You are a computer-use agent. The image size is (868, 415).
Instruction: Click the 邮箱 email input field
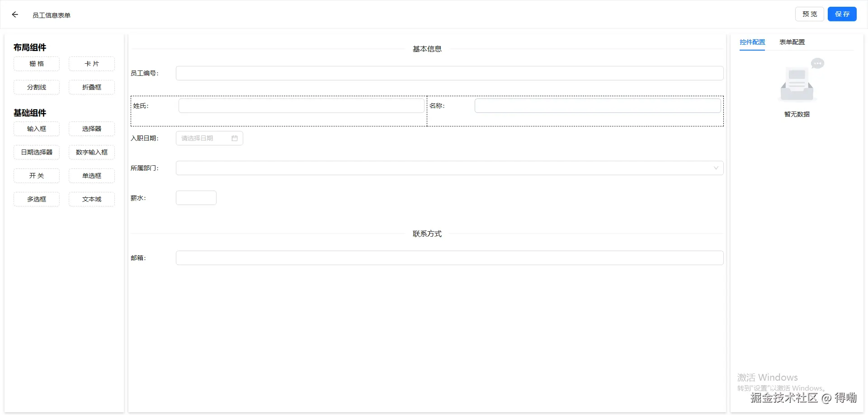[449, 257]
